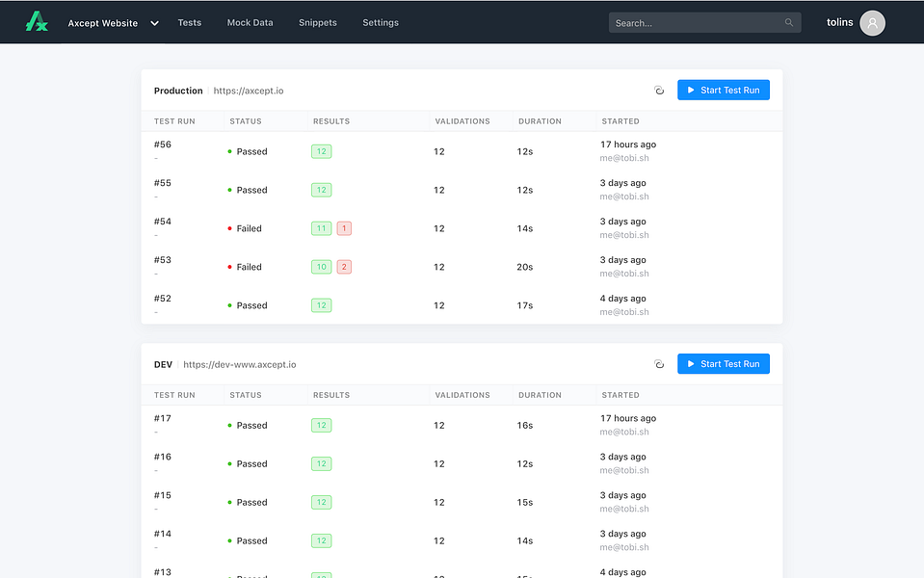
Task: Click the 16s duration of run #17
Action: (x=525, y=426)
